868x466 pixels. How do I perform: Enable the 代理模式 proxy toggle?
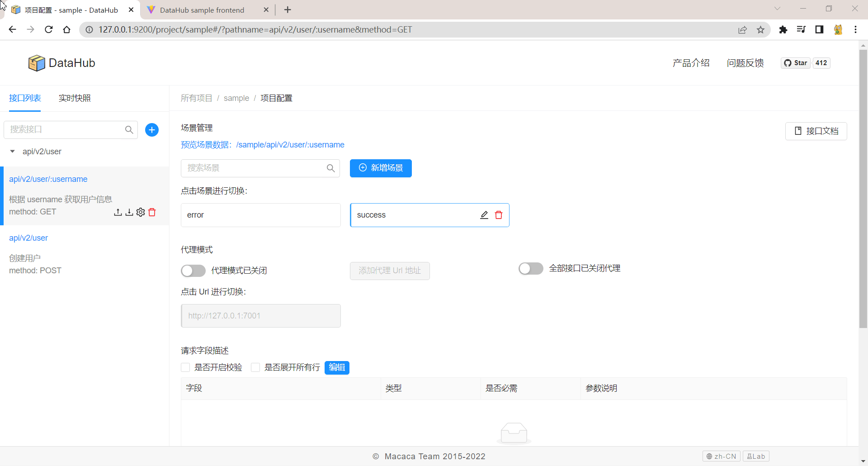[193, 271]
